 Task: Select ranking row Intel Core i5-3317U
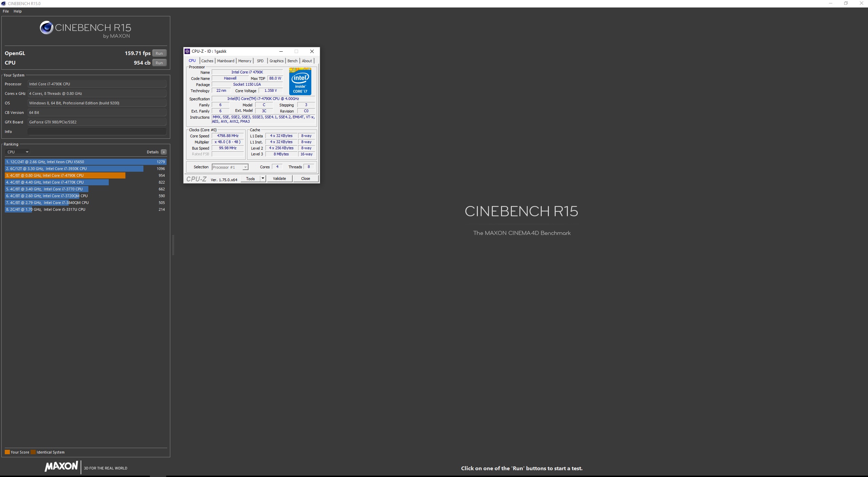click(x=85, y=209)
